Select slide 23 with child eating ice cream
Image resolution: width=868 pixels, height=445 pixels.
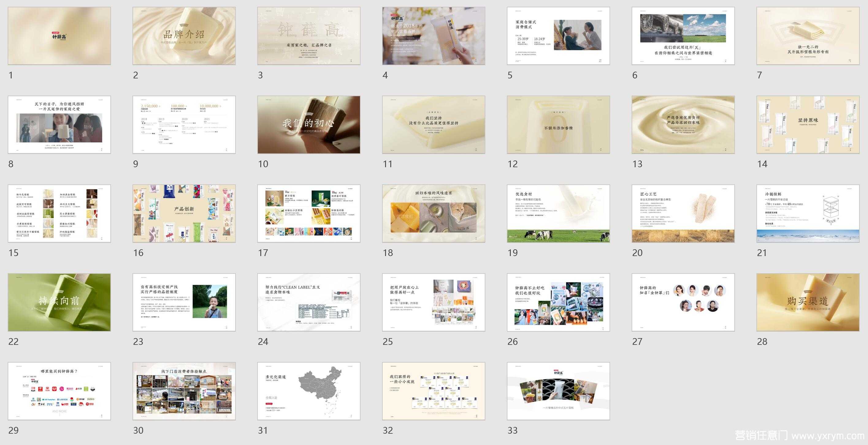pos(184,302)
